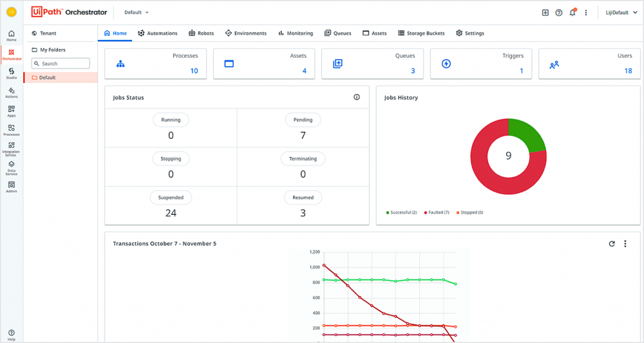Switch to the Monitoring tab
The height and width of the screenshot is (343, 644).
point(296,33)
